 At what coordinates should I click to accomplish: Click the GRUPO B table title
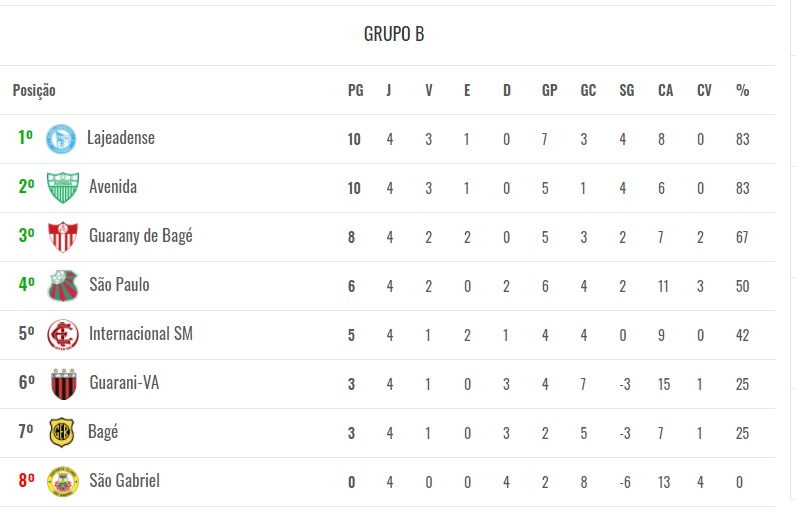click(394, 34)
